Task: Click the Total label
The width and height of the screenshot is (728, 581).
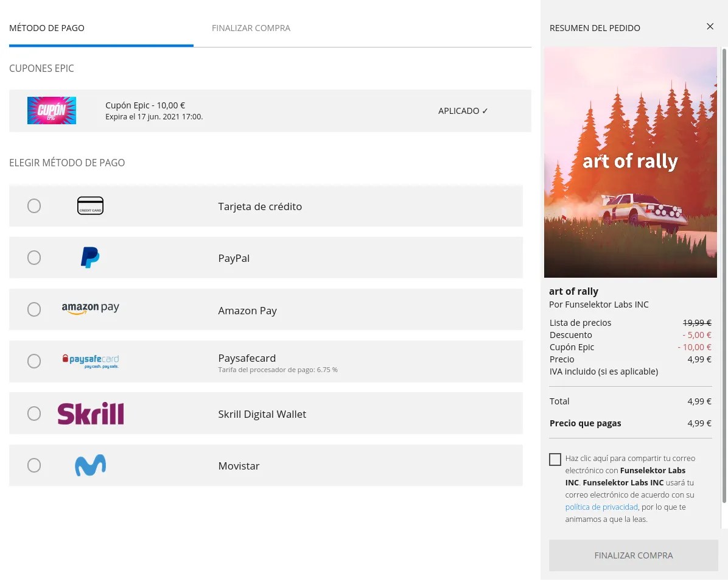Action: point(559,401)
